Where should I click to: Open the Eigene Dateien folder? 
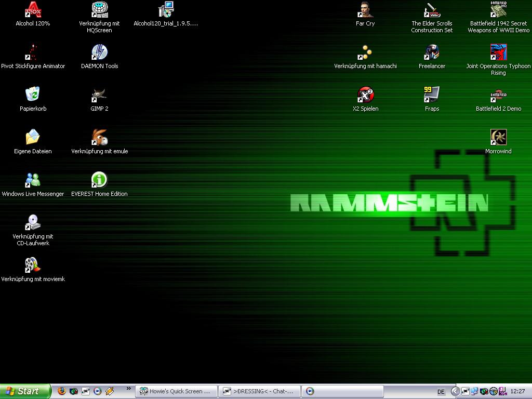coord(33,142)
